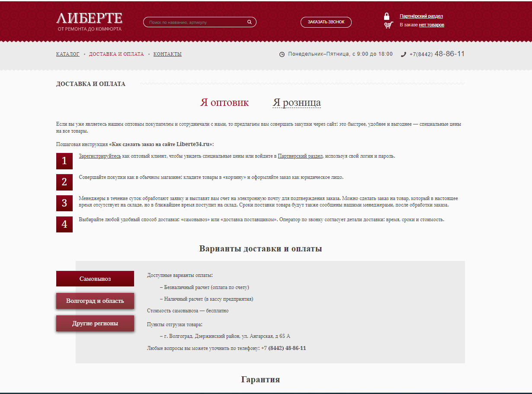Open the Каталог menu item
The image size is (532, 394).
[x=68, y=54]
